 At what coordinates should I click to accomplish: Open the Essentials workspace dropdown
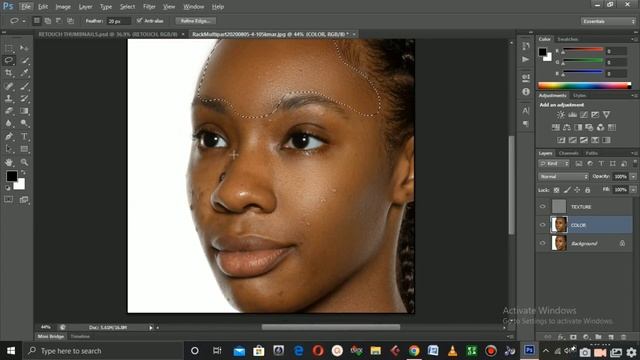click(608, 21)
